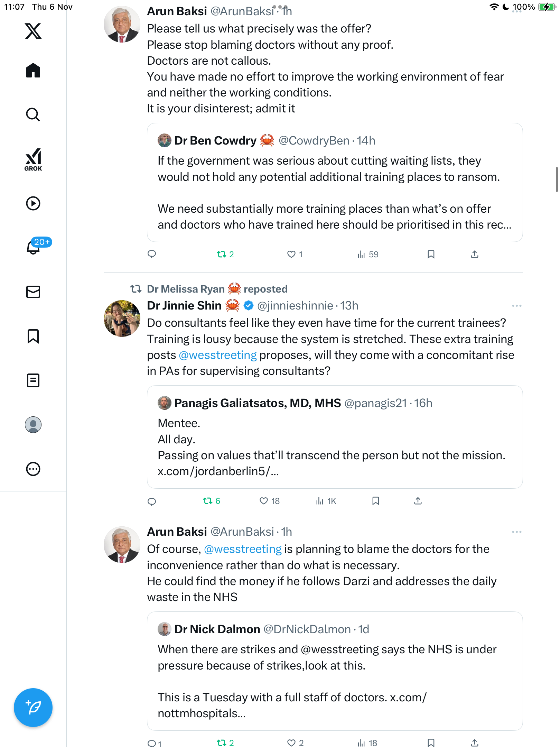Bookmark Arun Baksi's post quoting Ben Cowdry

point(431,255)
